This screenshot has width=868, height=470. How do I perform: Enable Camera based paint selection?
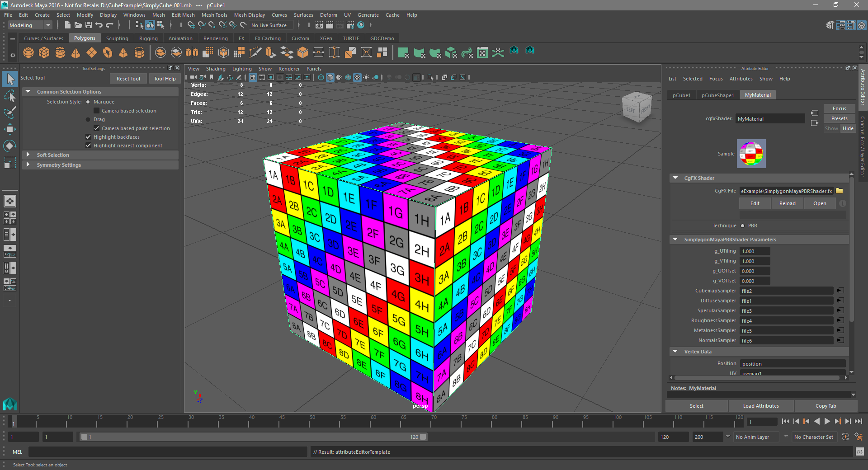click(97, 128)
